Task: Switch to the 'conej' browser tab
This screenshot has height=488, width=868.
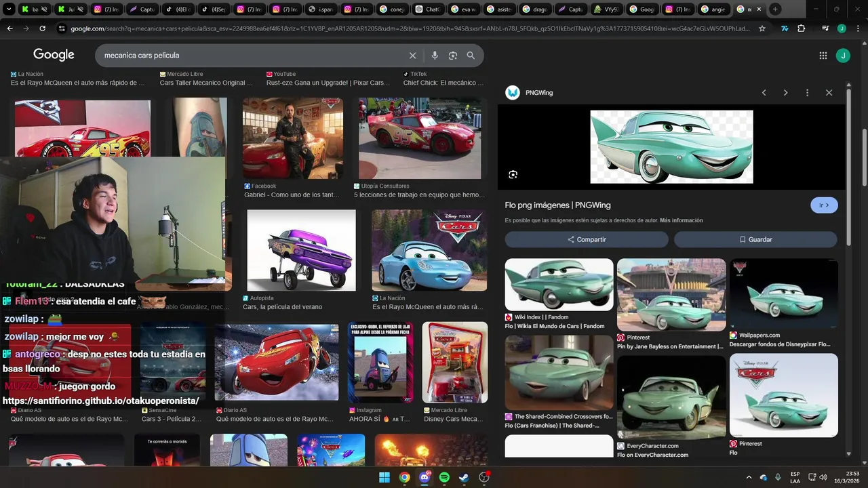Action: (392, 9)
